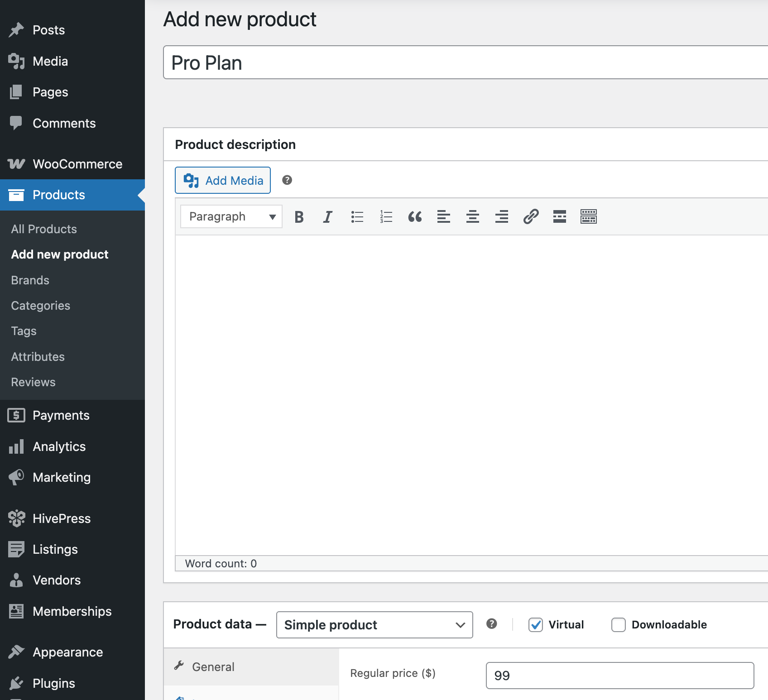Apply italic formatting
The image size is (768, 700).
coord(327,216)
